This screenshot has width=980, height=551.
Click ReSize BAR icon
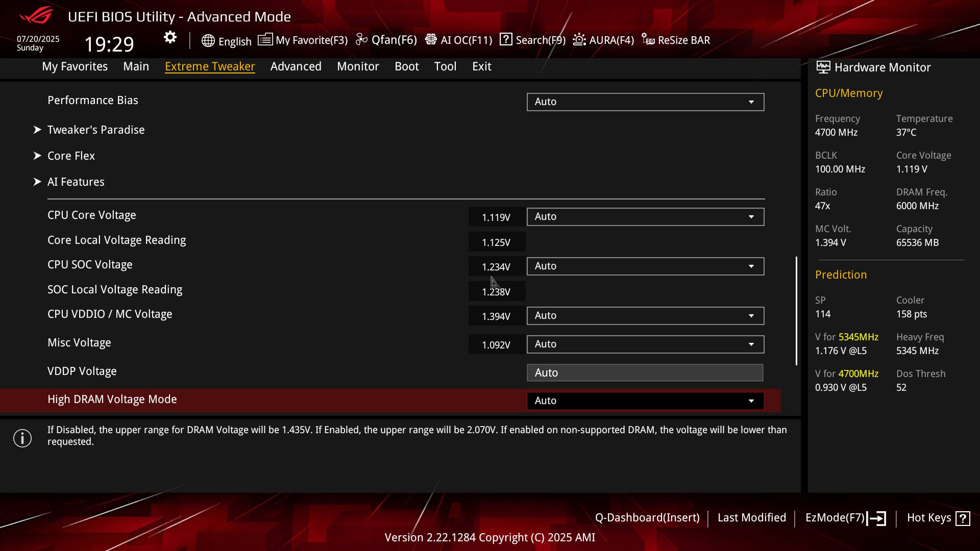[x=648, y=40]
